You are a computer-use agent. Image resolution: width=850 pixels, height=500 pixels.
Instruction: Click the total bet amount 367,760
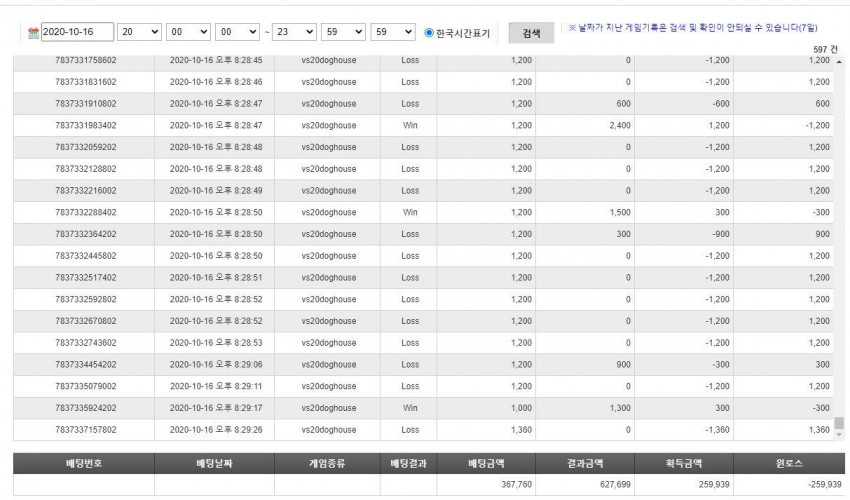tap(516, 484)
